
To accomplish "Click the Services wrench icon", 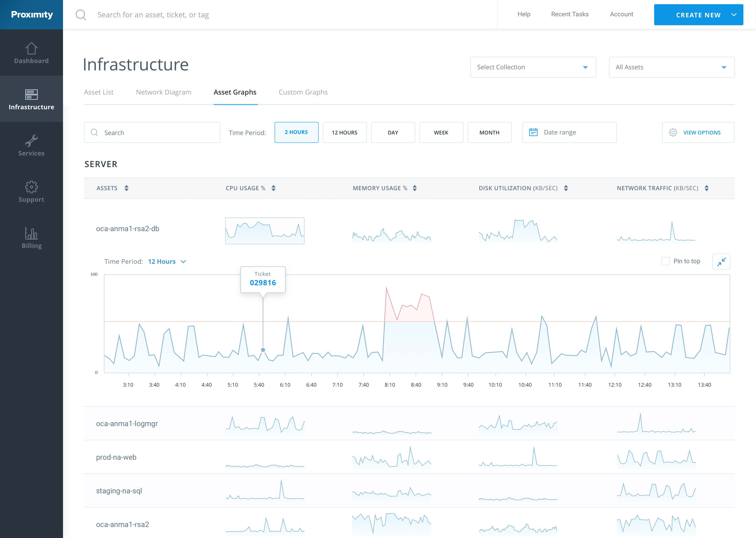I will [31, 141].
